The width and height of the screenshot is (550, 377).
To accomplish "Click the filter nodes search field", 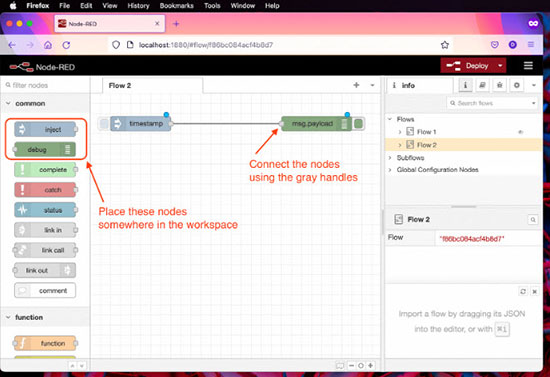I will (x=46, y=85).
